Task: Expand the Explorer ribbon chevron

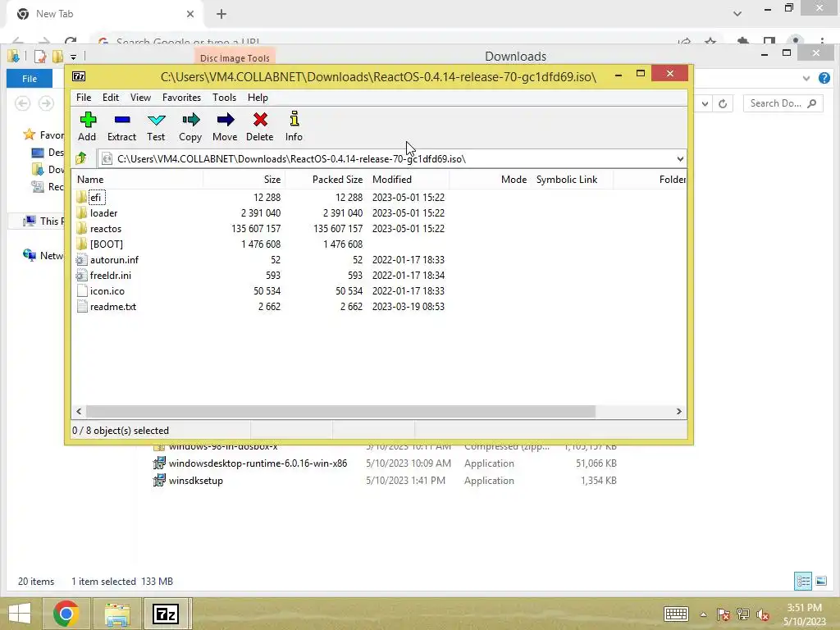Action: [806, 78]
